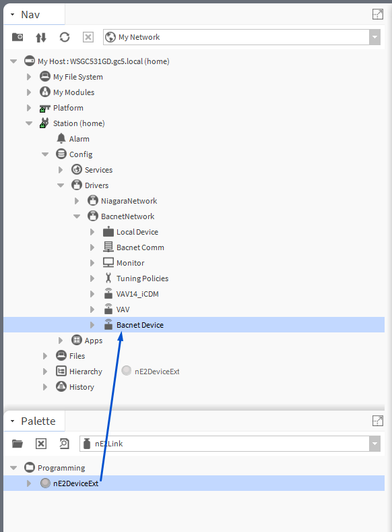This screenshot has width=392, height=532.
Task: Click the History icon
Action: click(61, 386)
